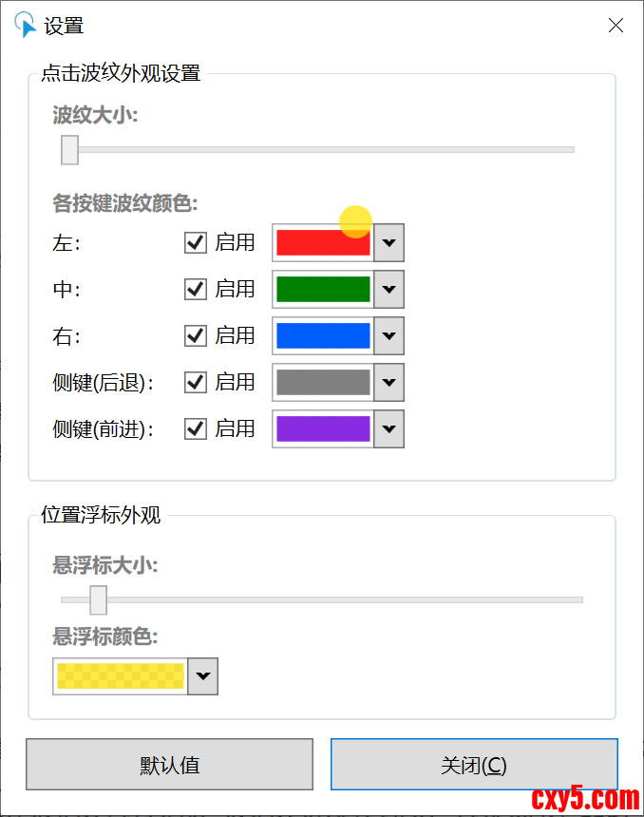Disable the 中 button ripple checkbox
The height and width of the screenshot is (817, 644).
click(195, 289)
